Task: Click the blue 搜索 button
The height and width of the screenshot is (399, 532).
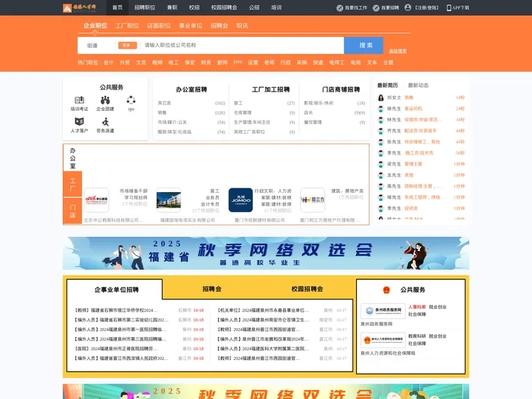Action: tap(364, 46)
